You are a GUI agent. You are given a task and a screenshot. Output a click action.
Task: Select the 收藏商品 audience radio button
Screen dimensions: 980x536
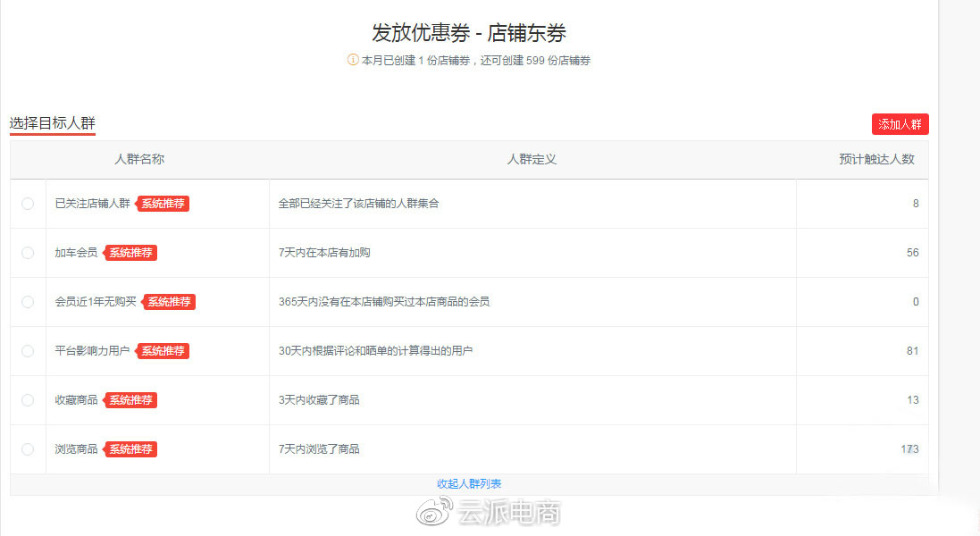click(x=28, y=399)
